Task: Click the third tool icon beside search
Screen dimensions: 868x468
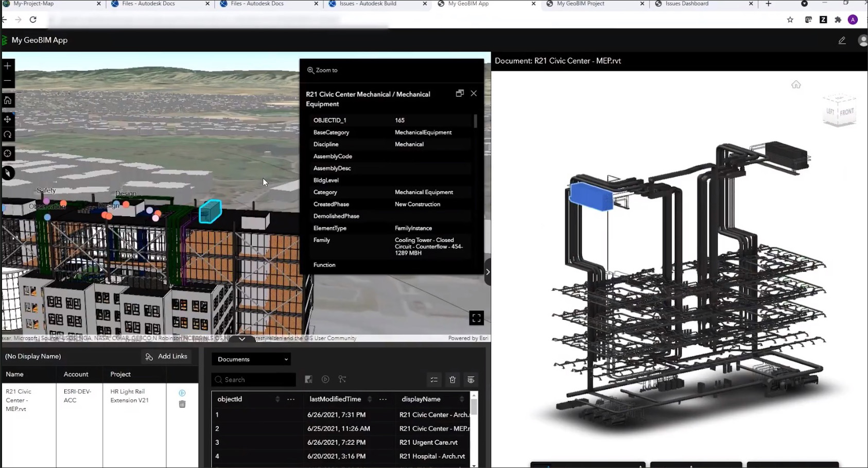Action: click(342, 379)
